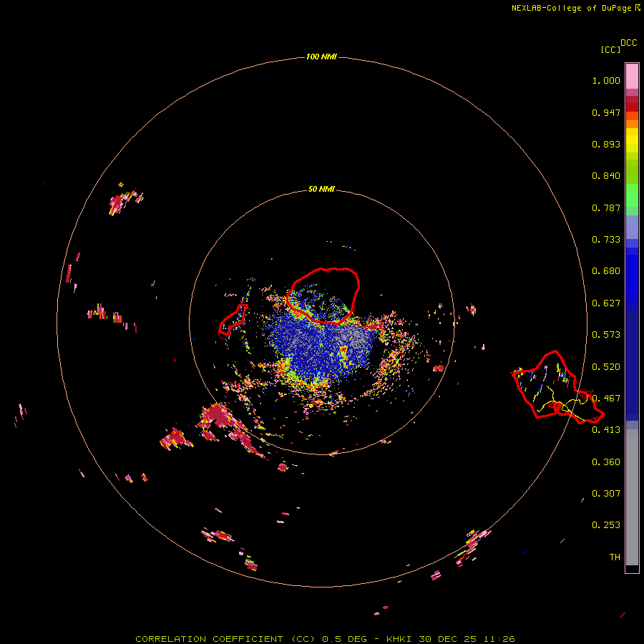Click the large red-outlined island near radar center
644x644 pixels.
(323, 296)
